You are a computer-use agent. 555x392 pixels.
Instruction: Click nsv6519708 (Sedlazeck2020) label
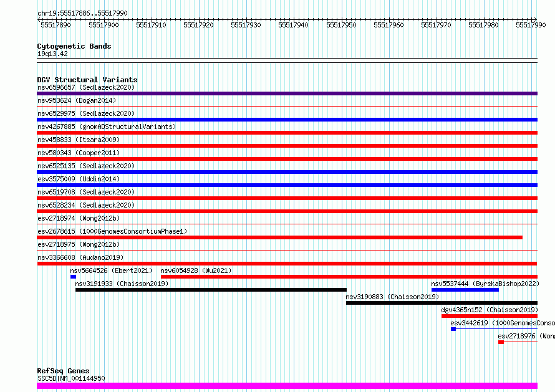[86, 192]
